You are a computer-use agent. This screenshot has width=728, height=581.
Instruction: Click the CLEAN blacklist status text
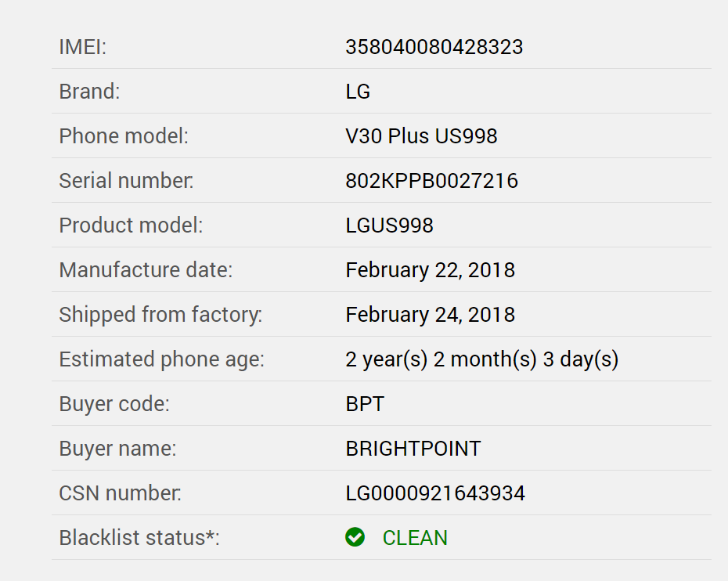pyautogui.click(x=415, y=538)
